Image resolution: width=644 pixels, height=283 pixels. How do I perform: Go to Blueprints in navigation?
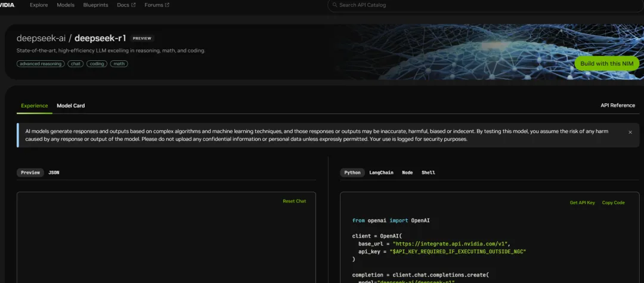coord(95,5)
